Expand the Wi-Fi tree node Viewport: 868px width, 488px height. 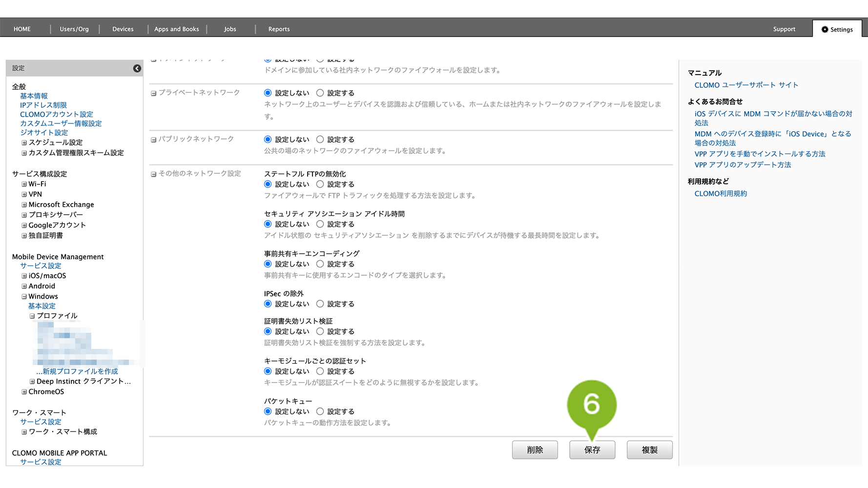click(x=24, y=184)
